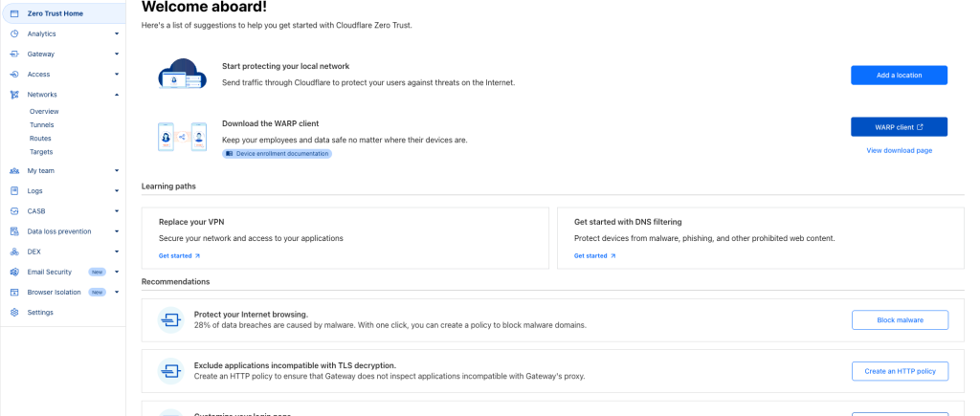Click the cloud local network illustration
Viewport: 980px width, 416px height.
(182, 75)
